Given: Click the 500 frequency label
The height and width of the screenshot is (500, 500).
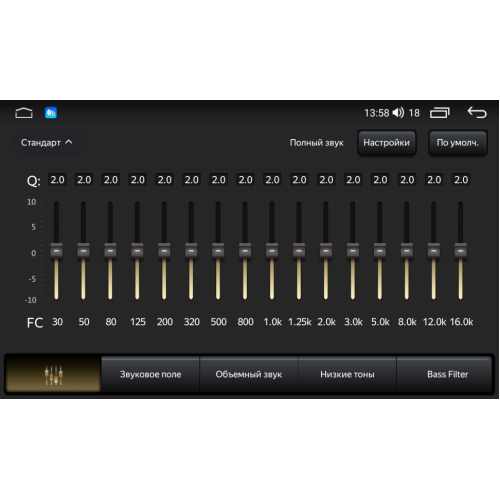Looking at the screenshot, I should point(219,322).
